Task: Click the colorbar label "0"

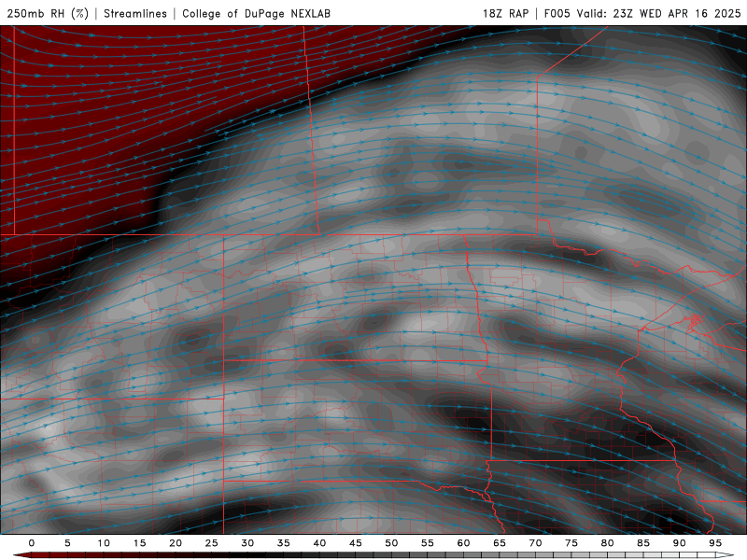Action: click(32, 543)
